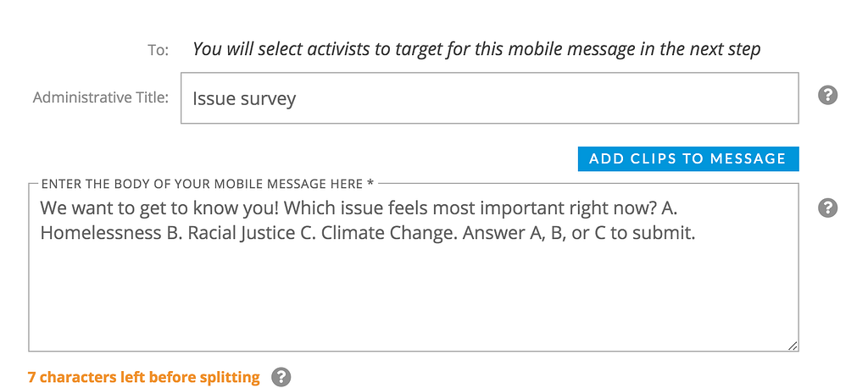Screen dimensions: 868x388
Task: Click help icon beside Administrative Title field
Action: tap(828, 95)
